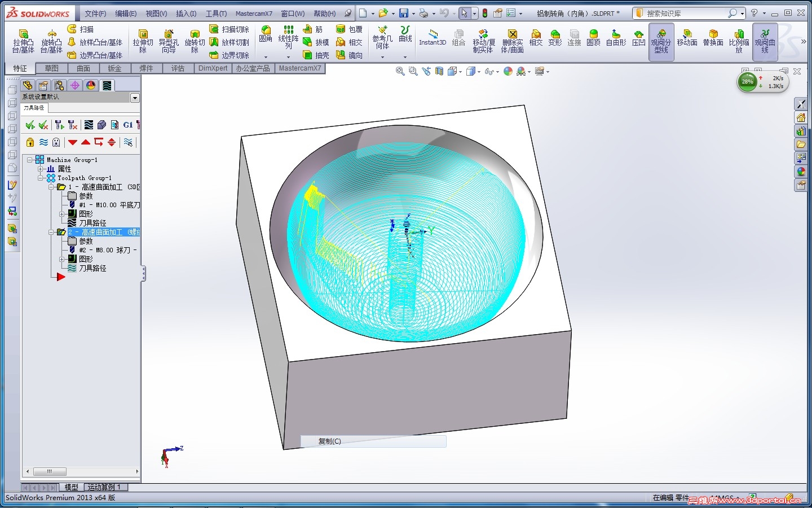Image resolution: width=812 pixels, height=508 pixels.
Task: Select the 拉伸切除 extruded cut tool
Action: click(x=143, y=42)
